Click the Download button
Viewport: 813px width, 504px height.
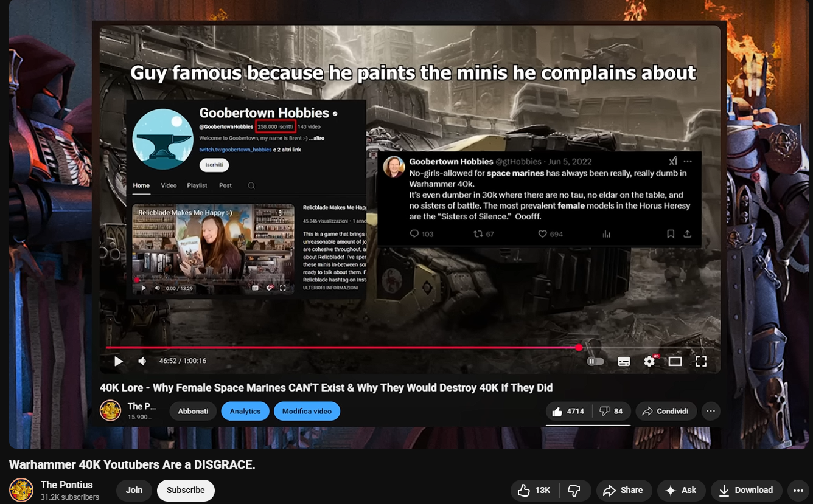pyautogui.click(x=745, y=491)
